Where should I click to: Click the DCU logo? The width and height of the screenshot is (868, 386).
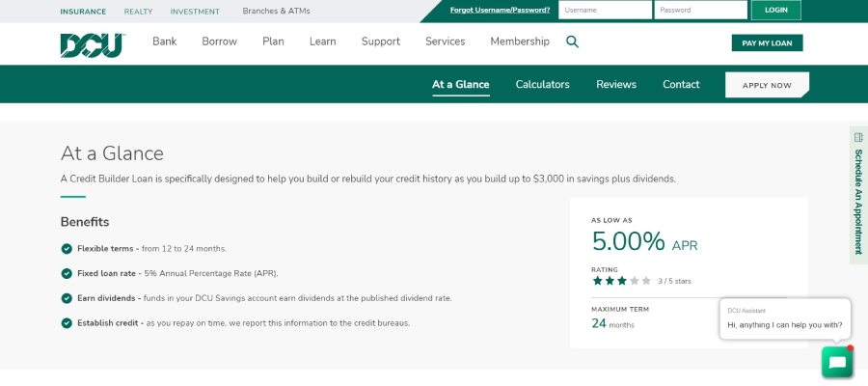[x=92, y=44]
